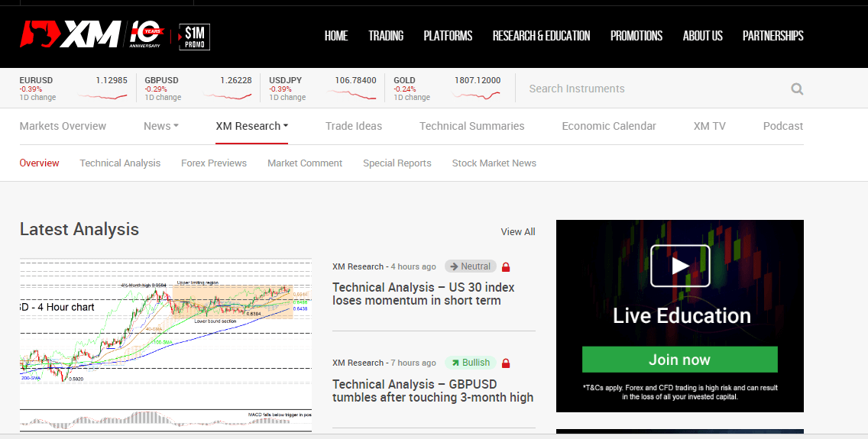The width and height of the screenshot is (868, 439).
Task: Open the PARTNERSHIPS menu
Action: pos(772,36)
